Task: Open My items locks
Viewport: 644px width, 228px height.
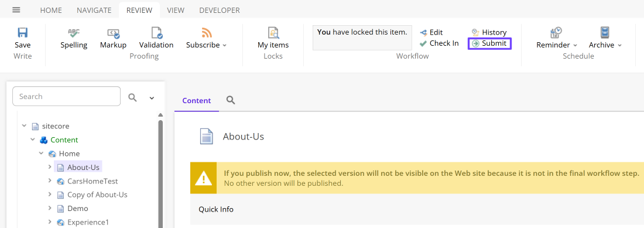Action: pos(273,39)
